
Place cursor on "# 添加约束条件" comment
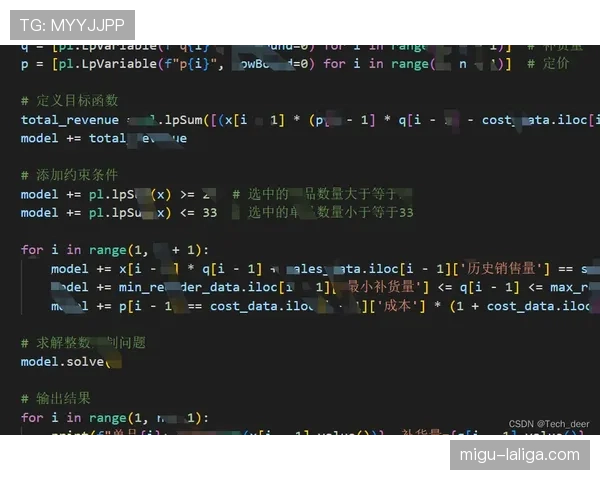[x=69, y=175]
